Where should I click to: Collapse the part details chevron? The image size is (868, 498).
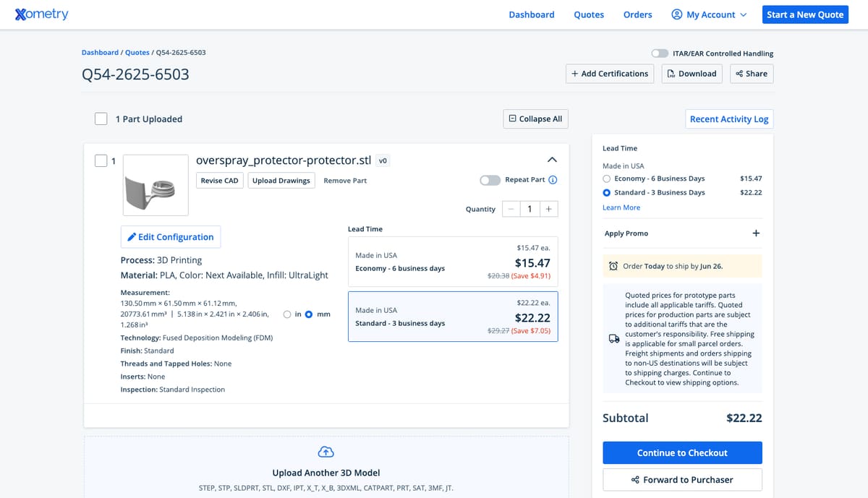552,159
